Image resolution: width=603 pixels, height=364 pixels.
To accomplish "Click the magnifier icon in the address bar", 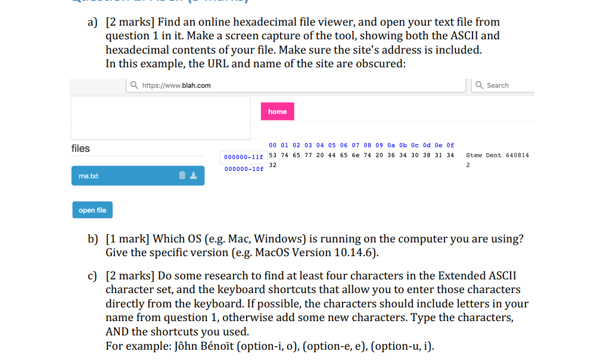I will [x=133, y=85].
